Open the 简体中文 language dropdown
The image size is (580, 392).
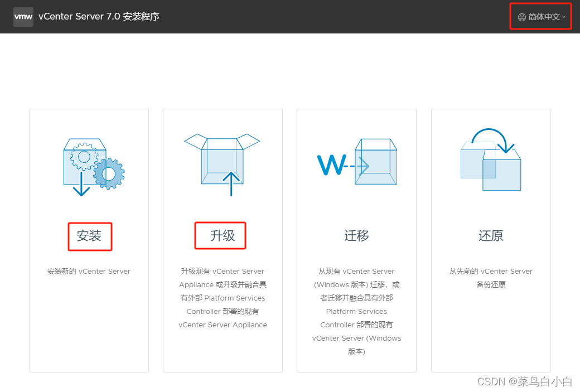click(x=542, y=17)
